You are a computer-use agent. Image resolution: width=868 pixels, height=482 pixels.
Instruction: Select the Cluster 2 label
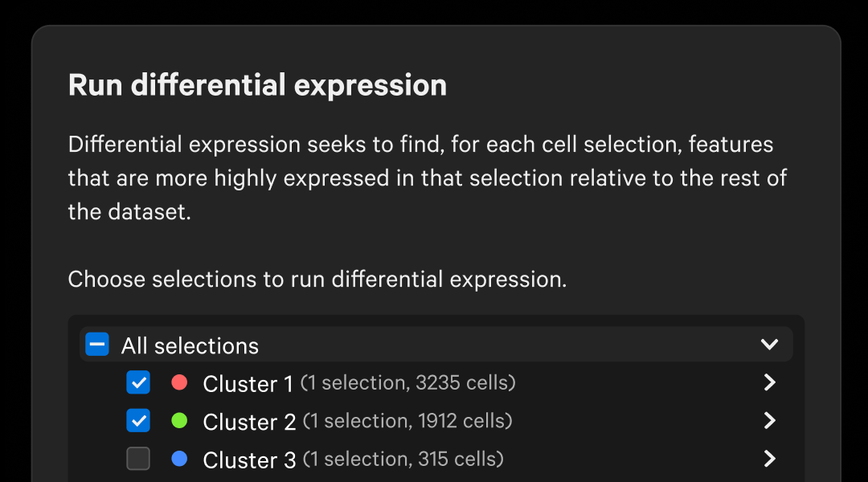(249, 422)
